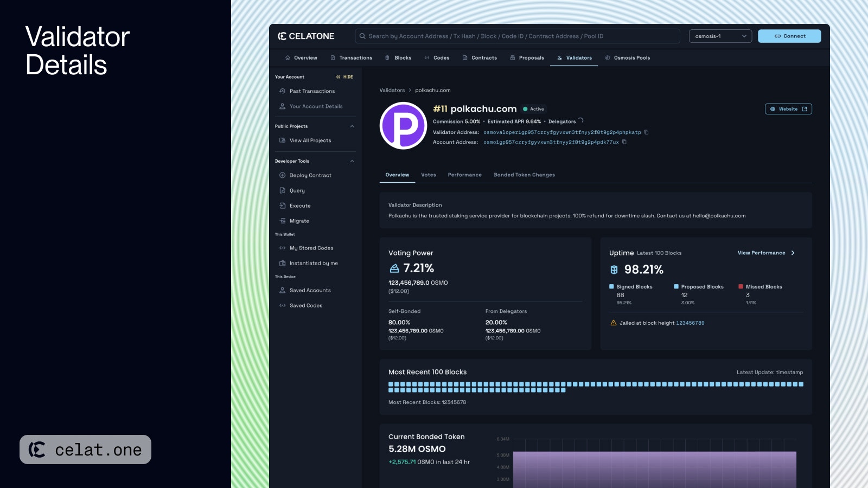Open the Overview navigation item
The height and width of the screenshot is (488, 868).
coord(301,57)
